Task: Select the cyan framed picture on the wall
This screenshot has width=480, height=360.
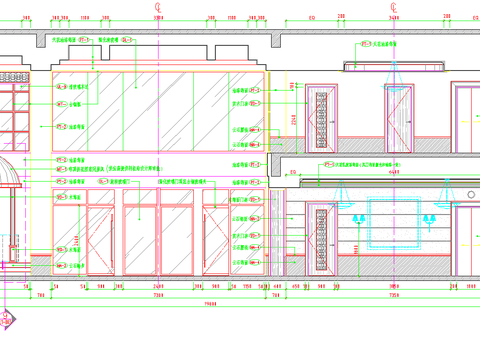Action: (394, 223)
